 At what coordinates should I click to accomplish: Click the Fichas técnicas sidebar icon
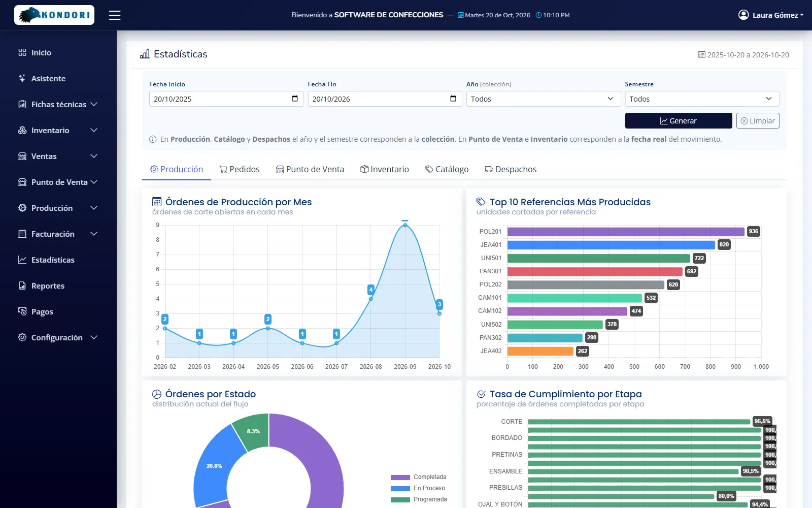(22, 104)
